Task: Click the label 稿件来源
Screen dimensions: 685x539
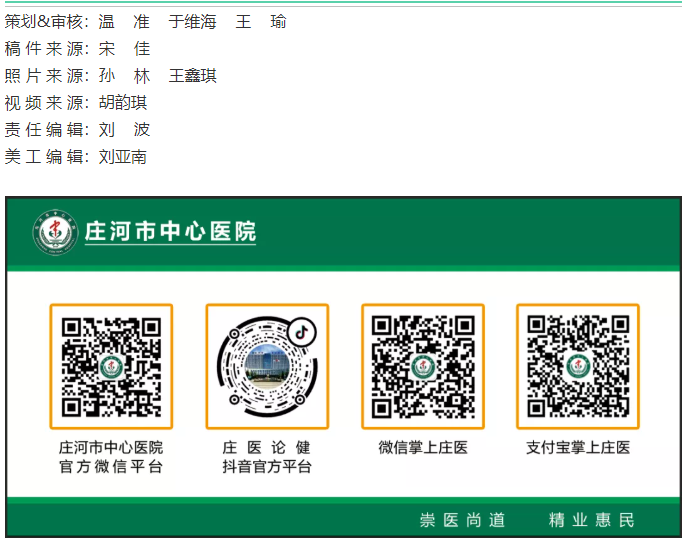Action: 46,48
